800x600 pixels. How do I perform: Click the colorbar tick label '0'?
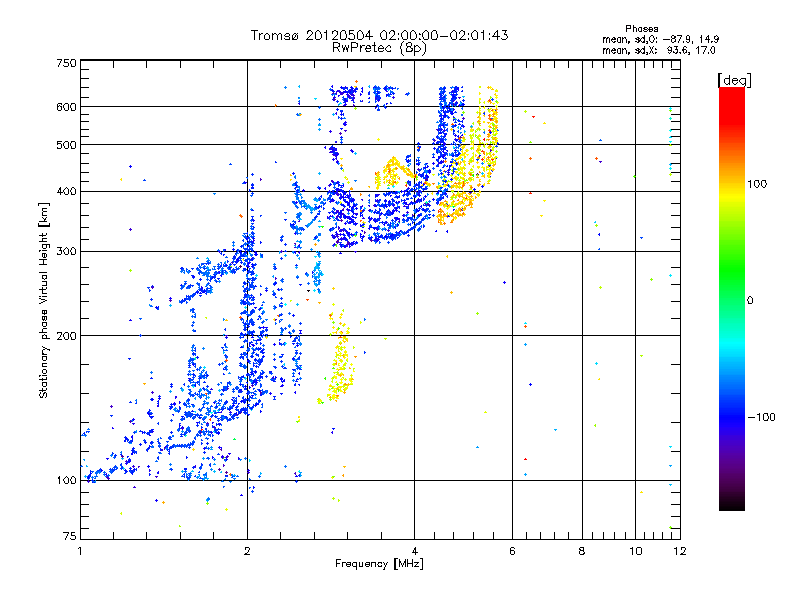click(750, 301)
